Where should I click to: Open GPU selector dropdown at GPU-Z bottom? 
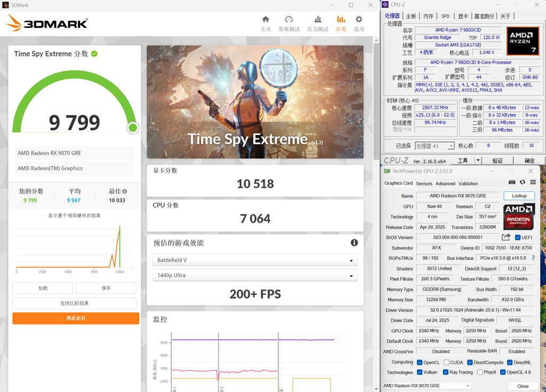pos(427,386)
